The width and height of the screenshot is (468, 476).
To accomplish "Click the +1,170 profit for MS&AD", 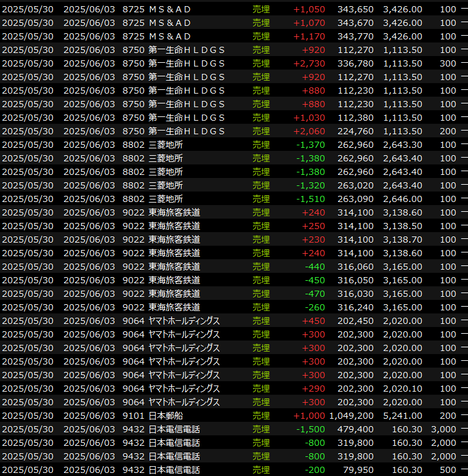I will pos(309,36).
